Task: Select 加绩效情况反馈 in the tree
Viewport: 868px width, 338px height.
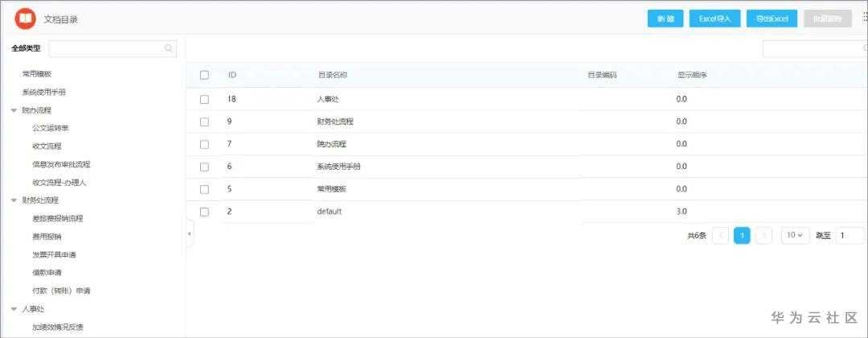Action: coord(58,327)
